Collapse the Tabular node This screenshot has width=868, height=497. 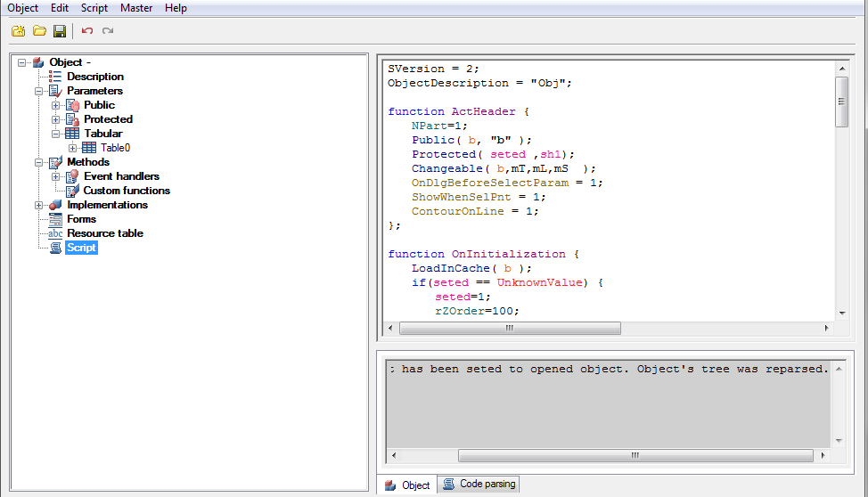click(56, 134)
